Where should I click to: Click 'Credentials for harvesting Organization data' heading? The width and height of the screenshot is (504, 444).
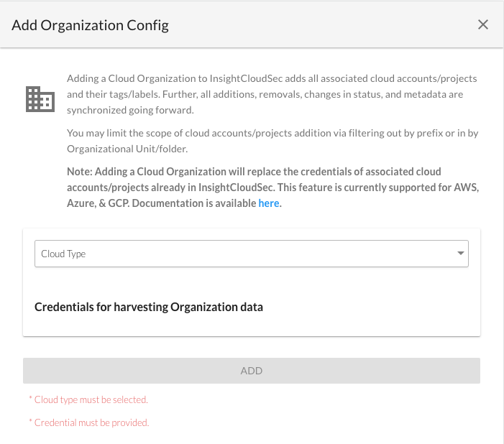[149, 307]
